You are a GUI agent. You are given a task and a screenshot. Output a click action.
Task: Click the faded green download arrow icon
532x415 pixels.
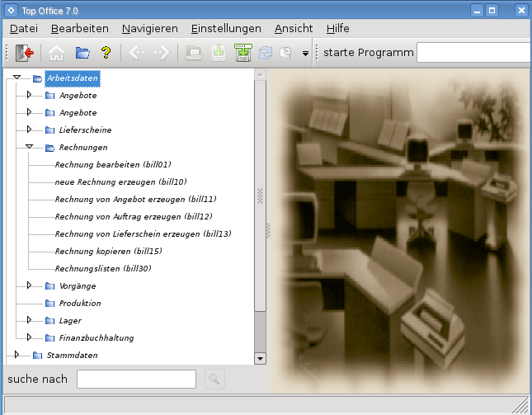(x=219, y=53)
